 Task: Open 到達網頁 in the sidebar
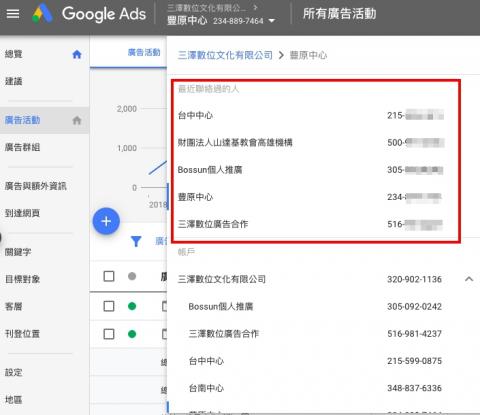[x=22, y=213]
